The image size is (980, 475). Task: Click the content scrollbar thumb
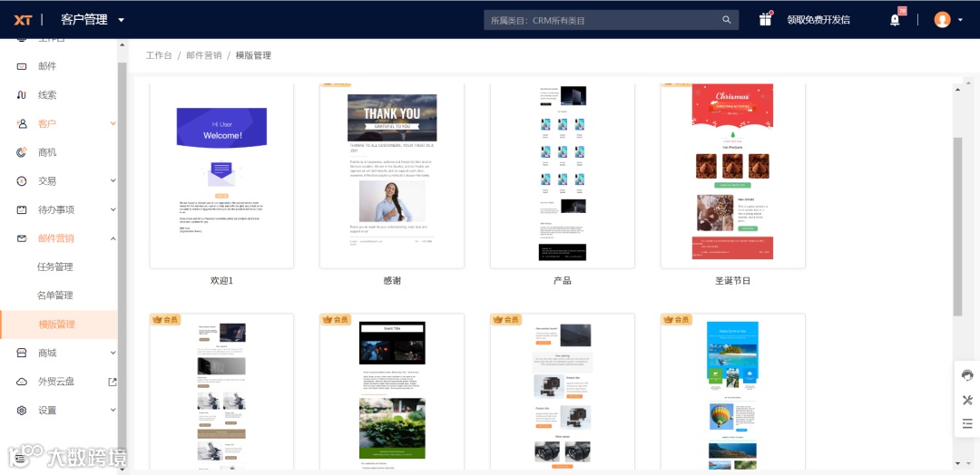coord(958,227)
